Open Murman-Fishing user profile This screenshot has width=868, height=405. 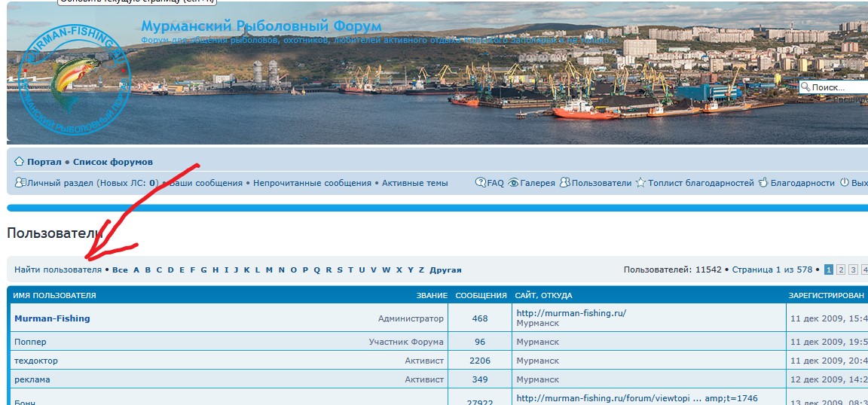click(52, 318)
